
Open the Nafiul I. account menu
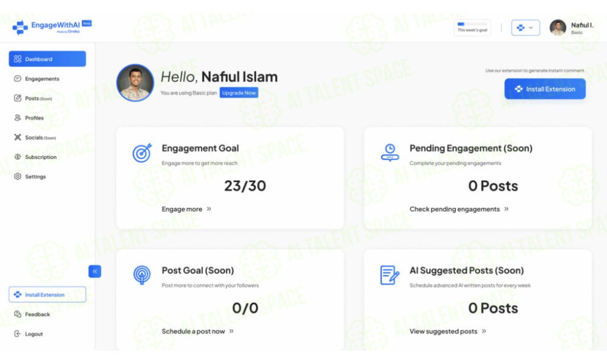(572, 28)
